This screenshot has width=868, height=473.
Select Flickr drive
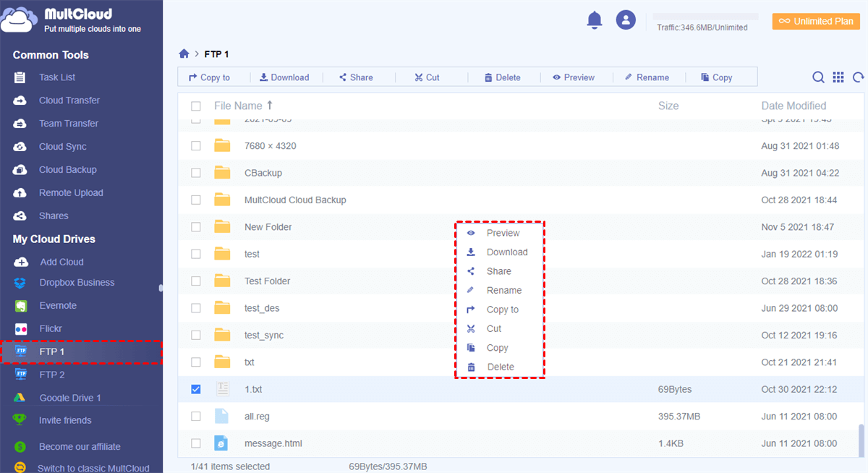point(51,329)
